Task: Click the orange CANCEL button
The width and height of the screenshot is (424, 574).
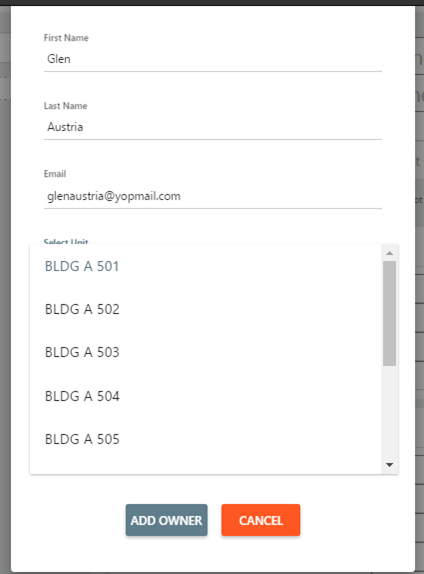Action: [261, 520]
